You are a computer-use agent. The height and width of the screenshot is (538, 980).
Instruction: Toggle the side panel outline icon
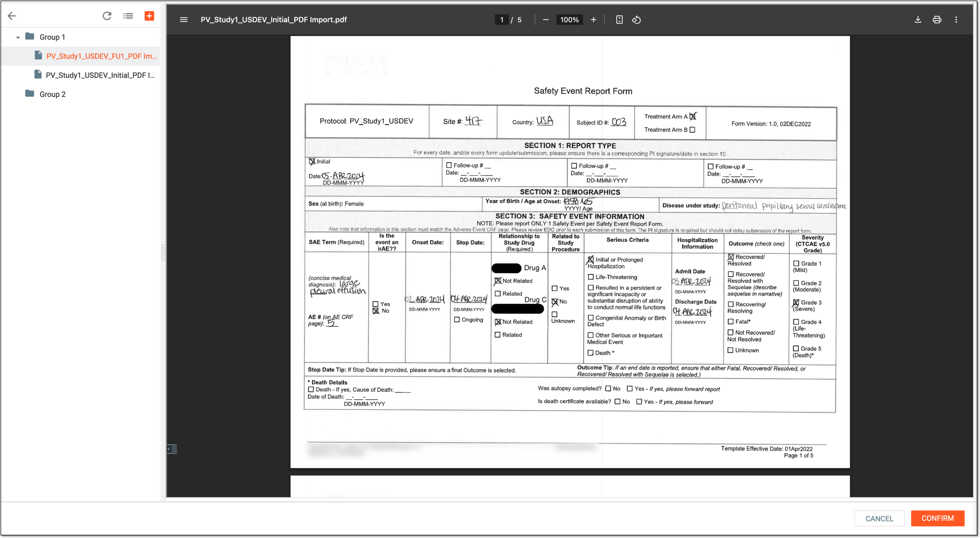(x=172, y=449)
